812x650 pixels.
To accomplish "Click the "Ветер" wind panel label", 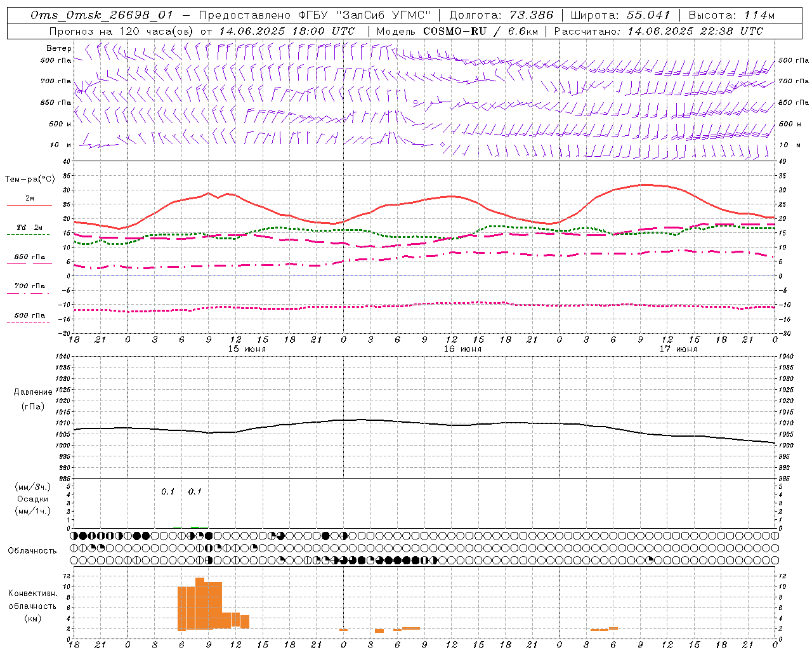I will click(58, 48).
